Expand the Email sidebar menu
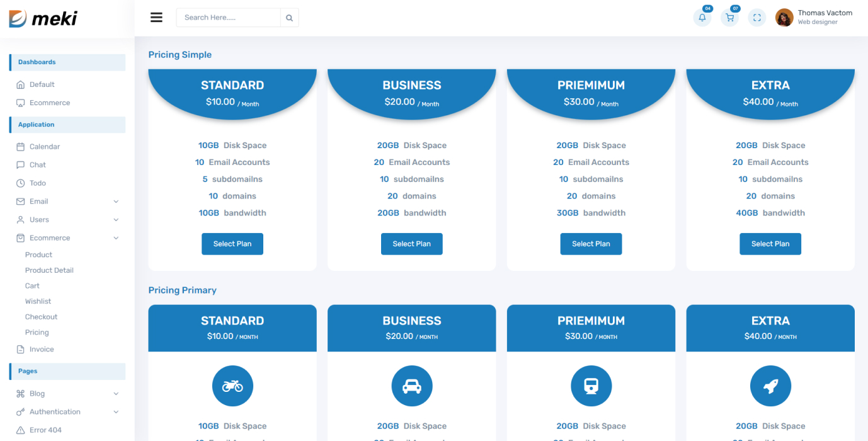 (39, 201)
